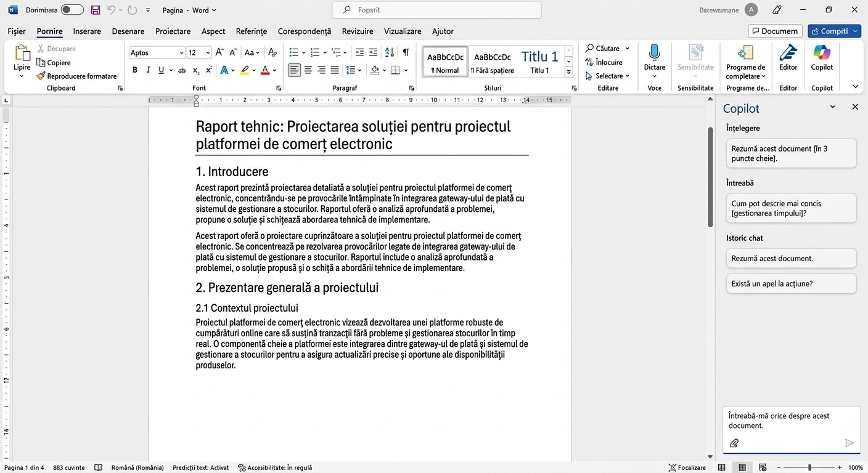Click the Compiti share button

pos(834,31)
